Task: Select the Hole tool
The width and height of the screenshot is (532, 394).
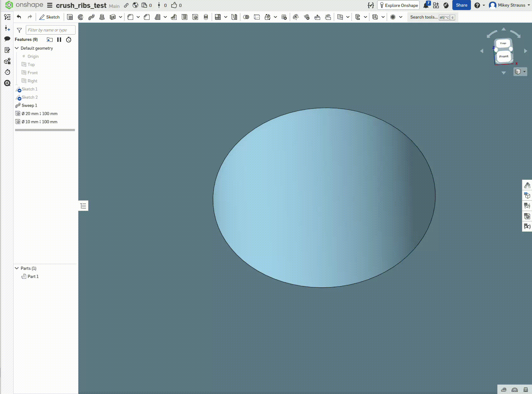Action: pos(195,17)
